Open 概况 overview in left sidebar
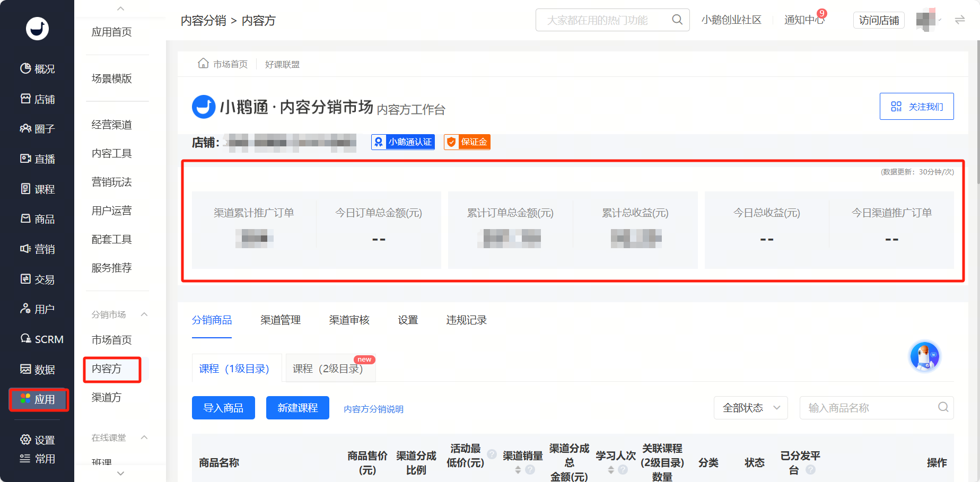Viewport: 980px width, 482px height. coord(37,69)
